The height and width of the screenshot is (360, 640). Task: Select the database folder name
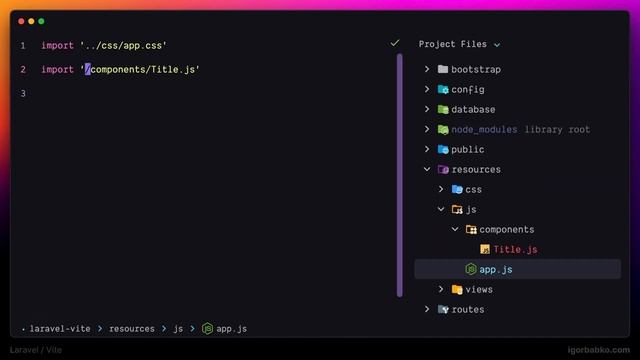tap(473, 109)
